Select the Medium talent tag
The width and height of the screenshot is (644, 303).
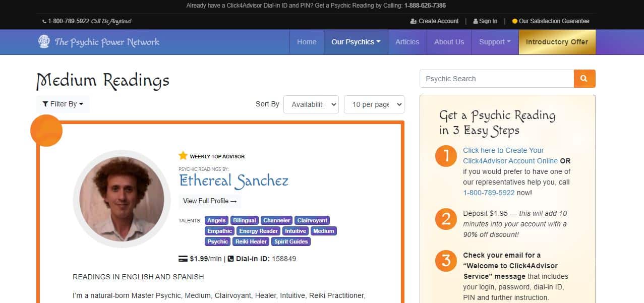pos(323,231)
